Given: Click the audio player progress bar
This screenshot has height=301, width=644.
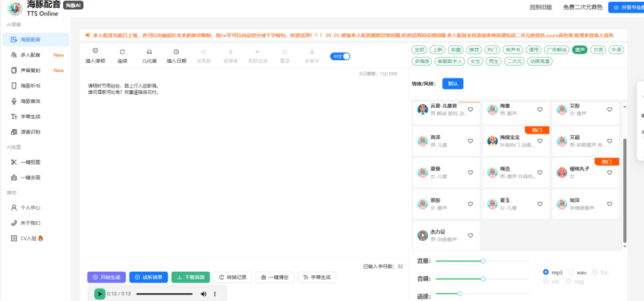Looking at the screenshot, I should pos(165,294).
